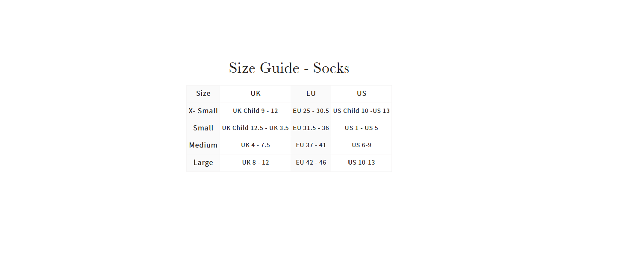The image size is (644, 257).
Task: Select the UK column header
Action: pos(256,94)
